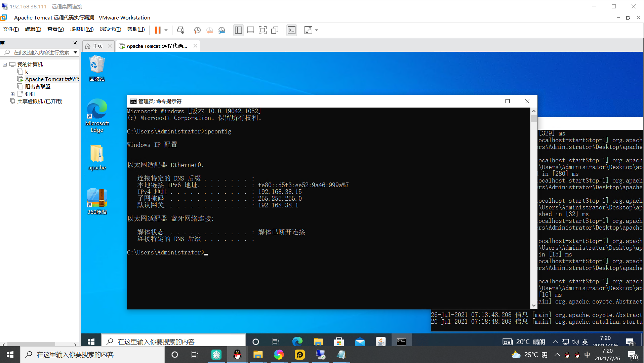Open the colorful pinwheel browser on host taskbar
This screenshot has width=644, height=363.
[279, 355]
